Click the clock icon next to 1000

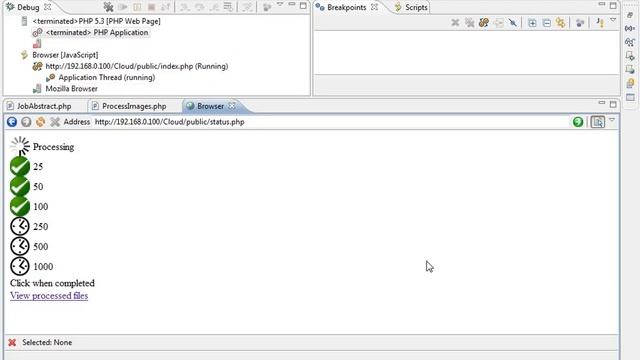[x=20, y=266]
